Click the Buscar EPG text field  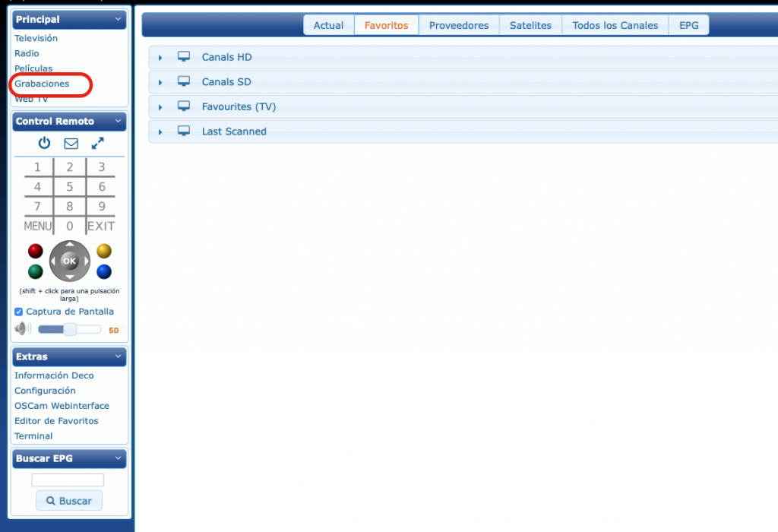click(68, 480)
